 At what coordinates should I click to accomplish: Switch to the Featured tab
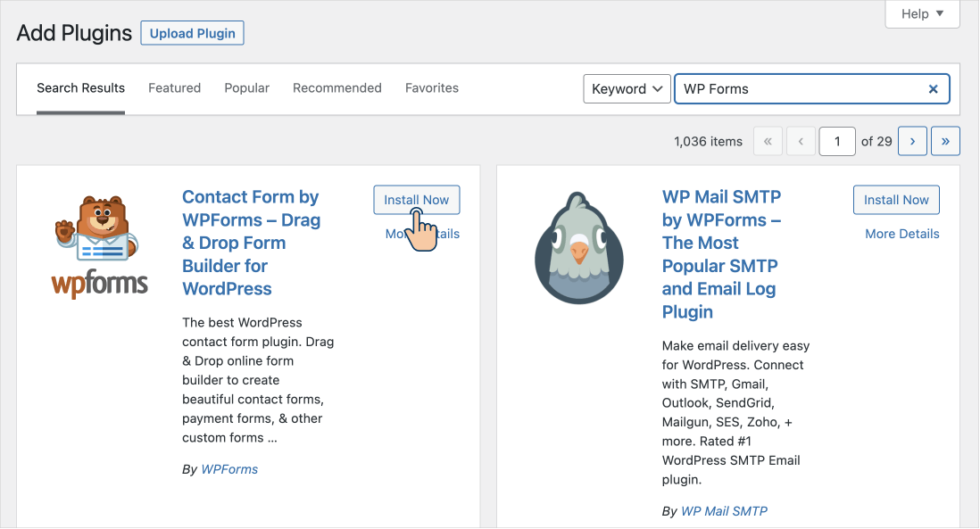click(x=174, y=88)
